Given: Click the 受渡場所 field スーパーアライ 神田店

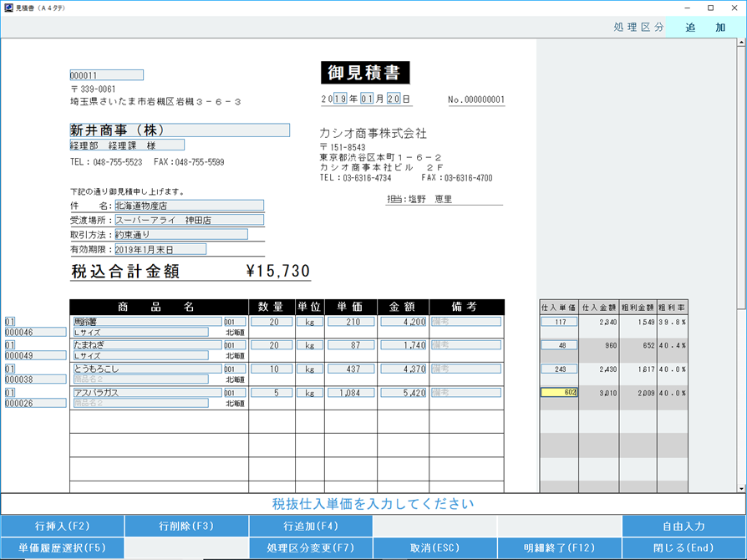Looking at the screenshot, I should click(189, 220).
